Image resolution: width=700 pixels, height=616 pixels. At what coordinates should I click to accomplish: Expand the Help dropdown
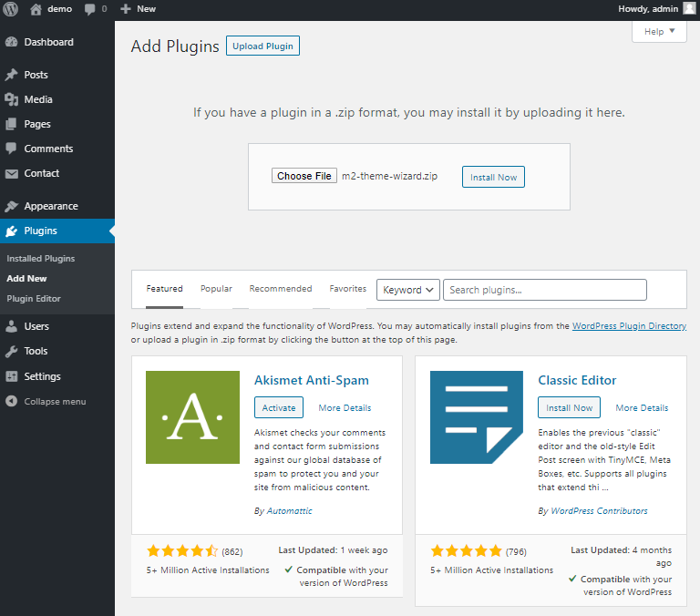[x=659, y=32]
